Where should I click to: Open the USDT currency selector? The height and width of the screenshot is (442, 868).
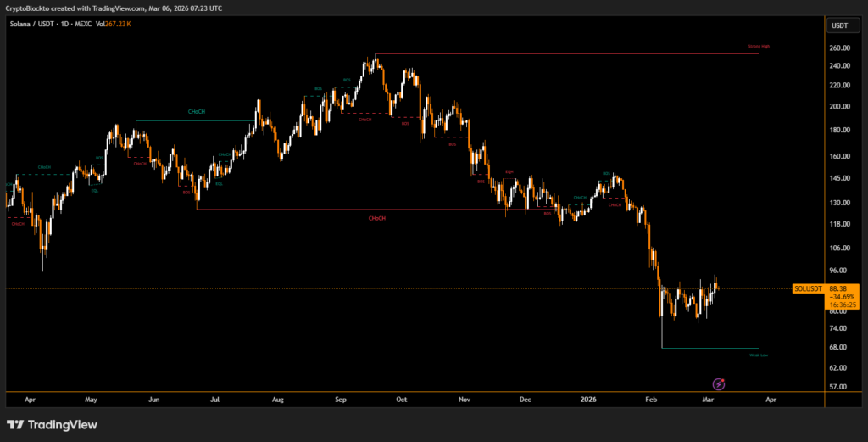(x=838, y=25)
